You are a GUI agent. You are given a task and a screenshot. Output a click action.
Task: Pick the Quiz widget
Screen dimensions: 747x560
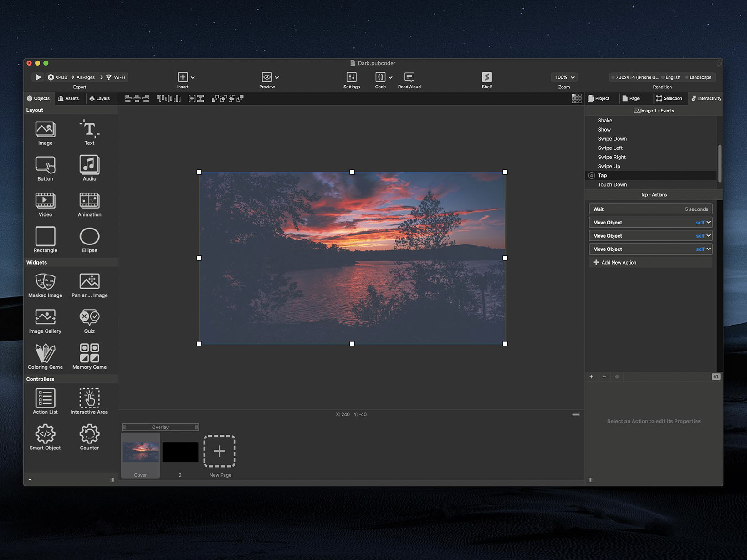(x=89, y=318)
